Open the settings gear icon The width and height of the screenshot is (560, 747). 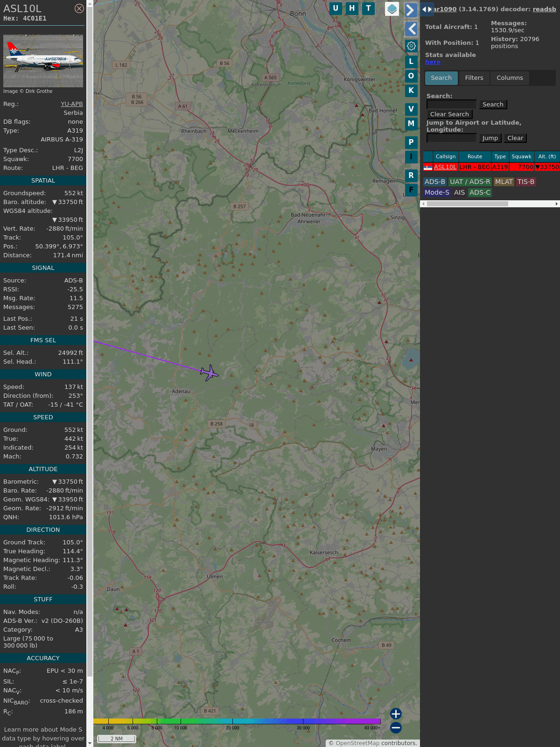point(411,46)
